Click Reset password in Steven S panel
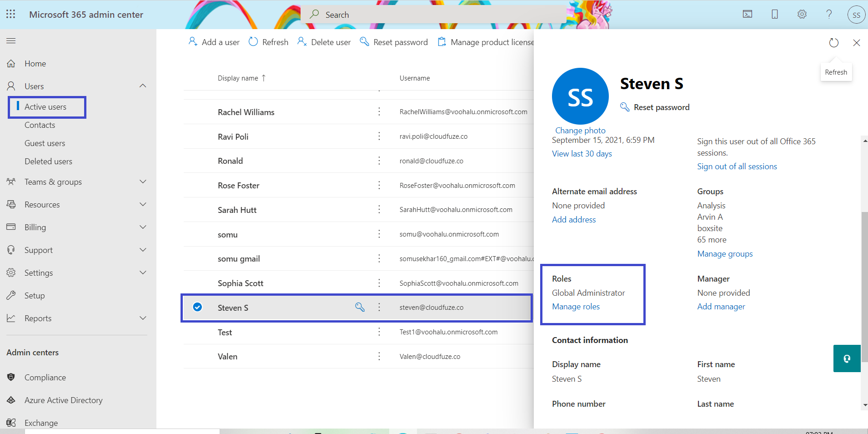868x434 pixels. click(655, 107)
